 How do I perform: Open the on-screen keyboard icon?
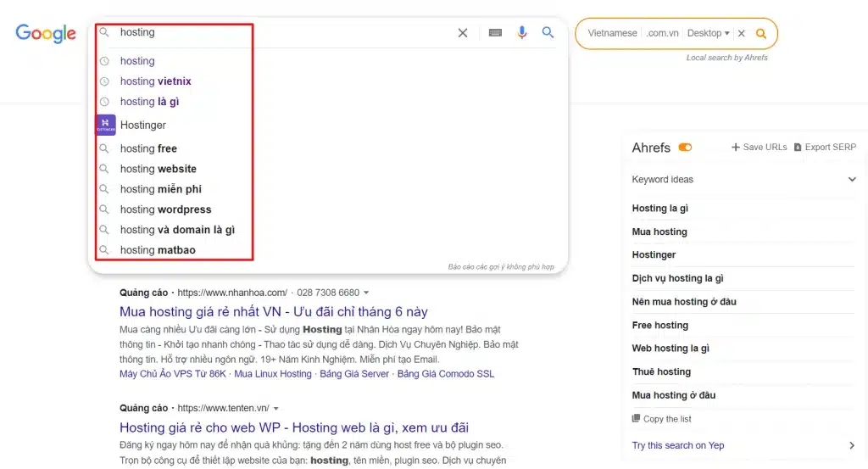pyautogui.click(x=495, y=33)
